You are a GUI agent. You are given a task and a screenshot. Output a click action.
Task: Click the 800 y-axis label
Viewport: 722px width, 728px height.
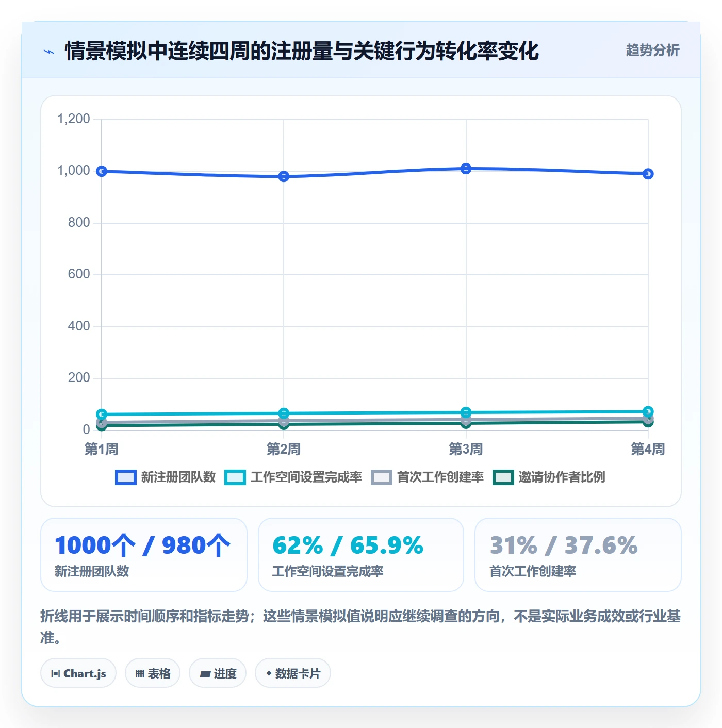pos(79,223)
